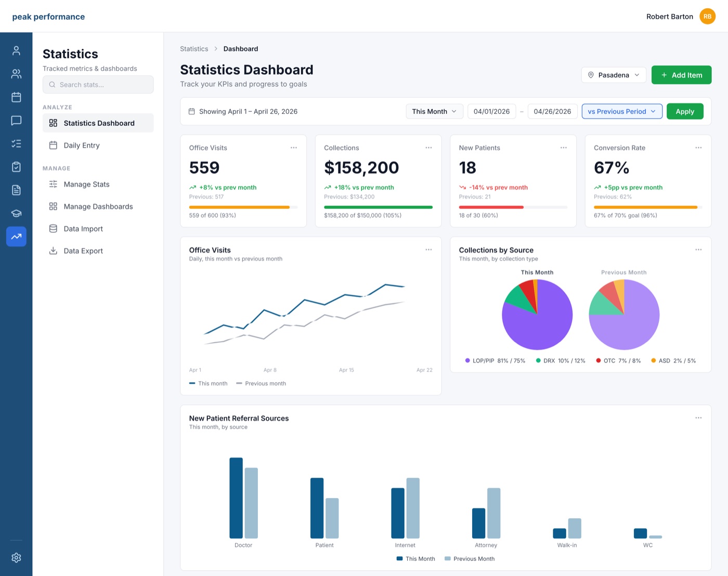Click Robert Barton user name

point(670,17)
